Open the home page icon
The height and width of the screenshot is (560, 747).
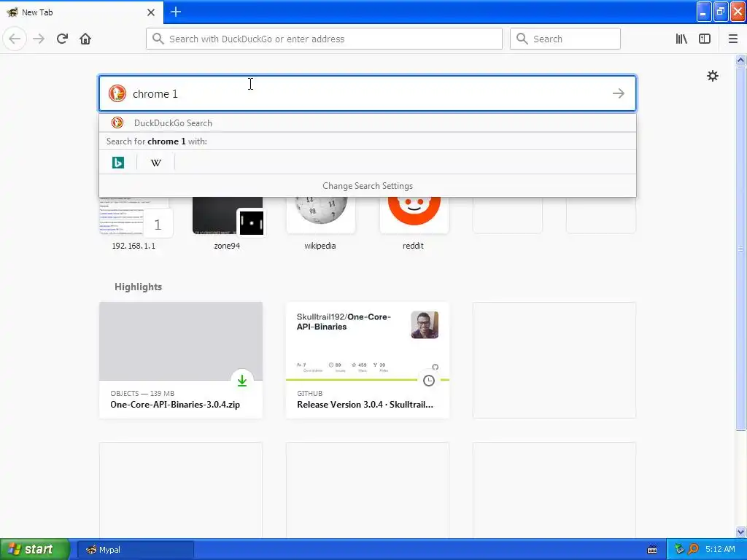coord(85,39)
